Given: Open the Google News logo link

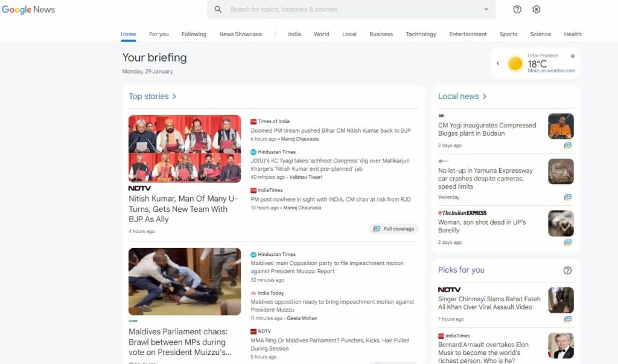Looking at the screenshot, I should [x=28, y=10].
